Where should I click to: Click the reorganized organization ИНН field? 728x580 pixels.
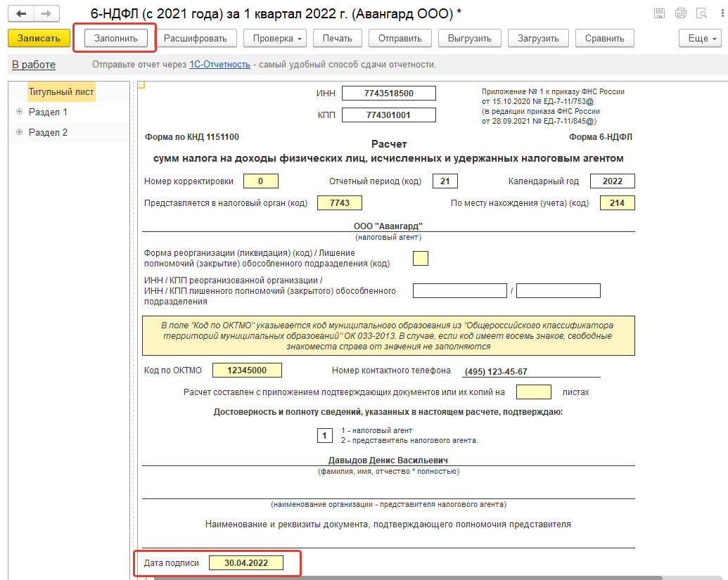tap(459, 290)
